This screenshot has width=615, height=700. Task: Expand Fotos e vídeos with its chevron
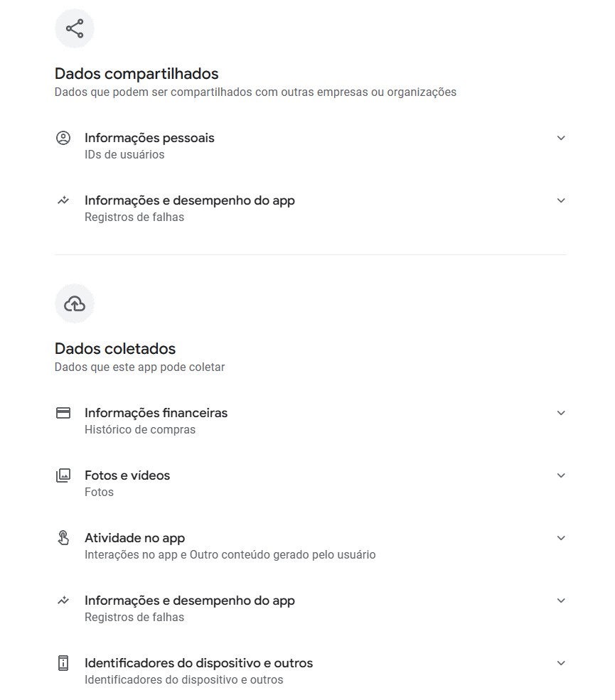561,475
